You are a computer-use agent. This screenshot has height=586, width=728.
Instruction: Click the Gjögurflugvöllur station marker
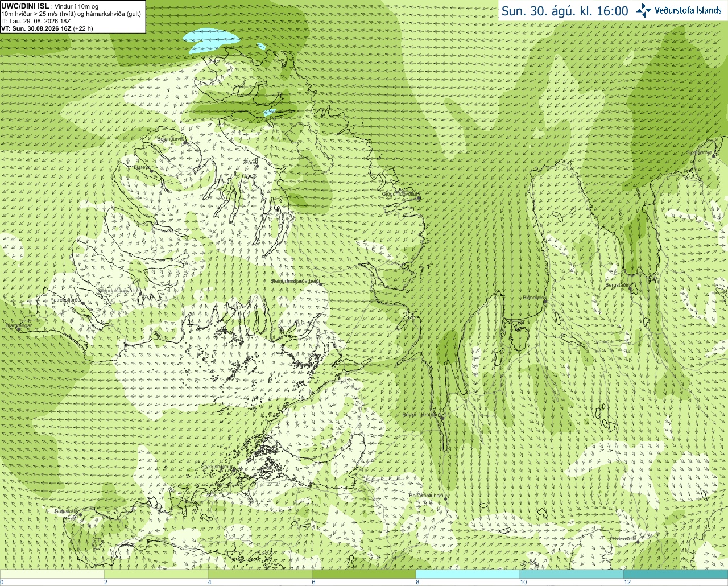(419, 199)
